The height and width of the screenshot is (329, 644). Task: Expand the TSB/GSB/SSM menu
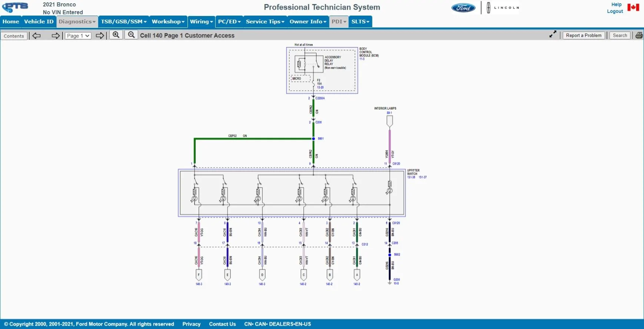[x=124, y=22]
